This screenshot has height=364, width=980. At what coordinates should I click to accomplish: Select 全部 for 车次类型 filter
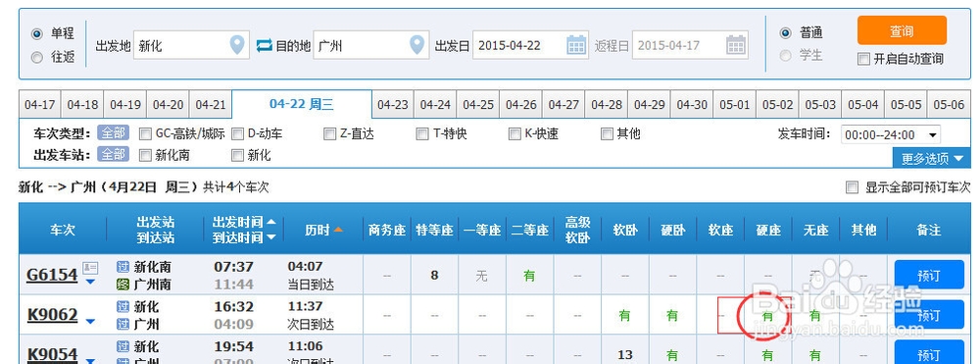(x=113, y=133)
